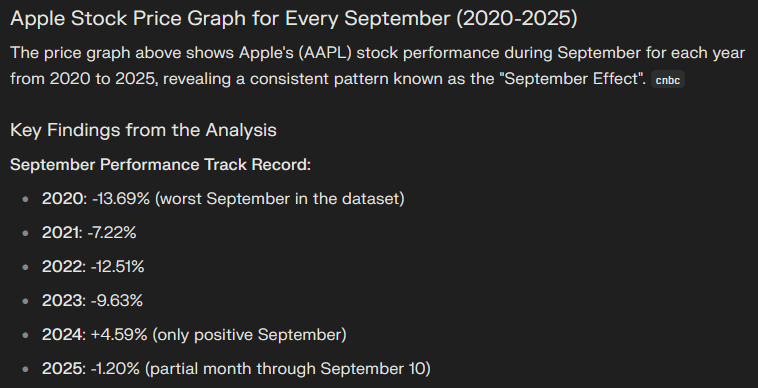Select the bold 2025 year label
This screenshot has height=388, width=758.
pos(62,369)
